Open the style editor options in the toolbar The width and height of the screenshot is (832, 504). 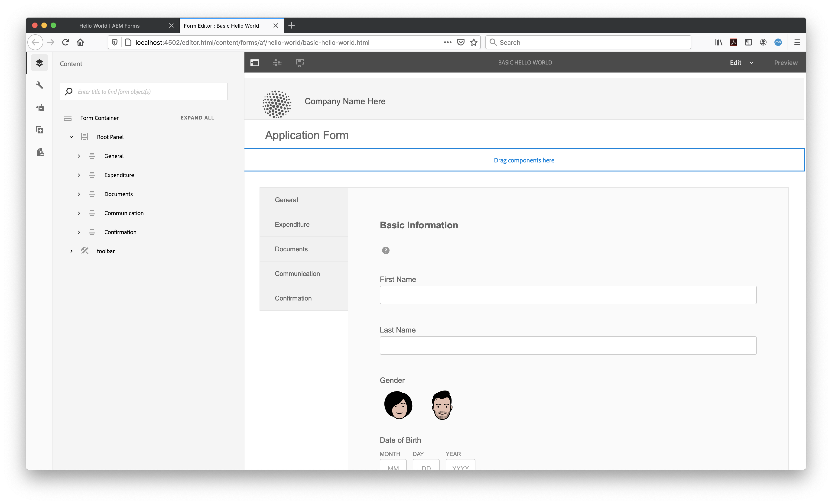(277, 62)
